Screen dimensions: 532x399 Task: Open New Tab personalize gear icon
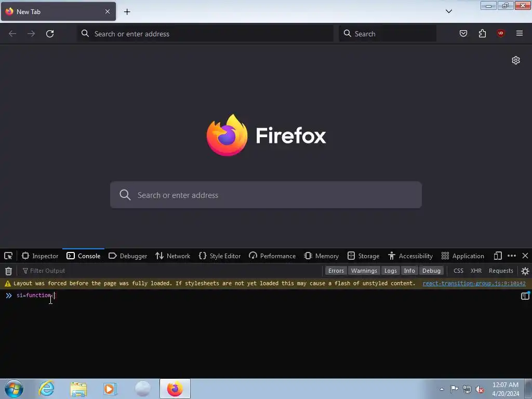pyautogui.click(x=516, y=60)
